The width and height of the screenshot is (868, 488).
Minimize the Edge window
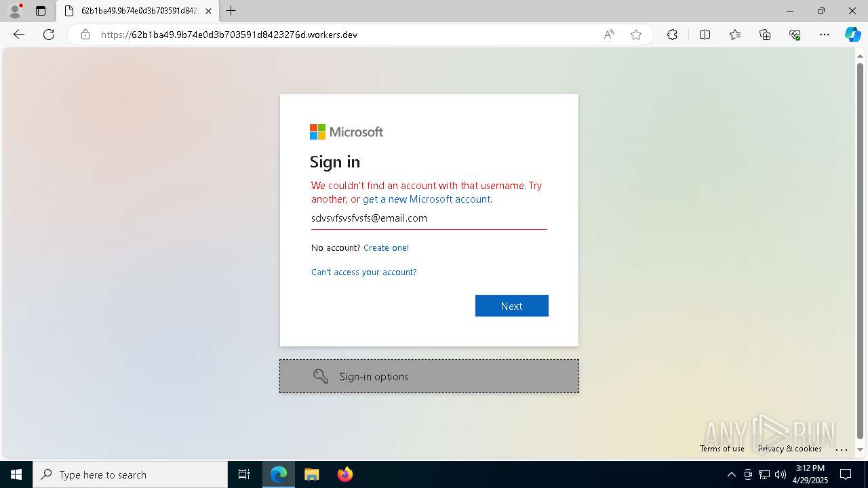click(x=790, y=11)
